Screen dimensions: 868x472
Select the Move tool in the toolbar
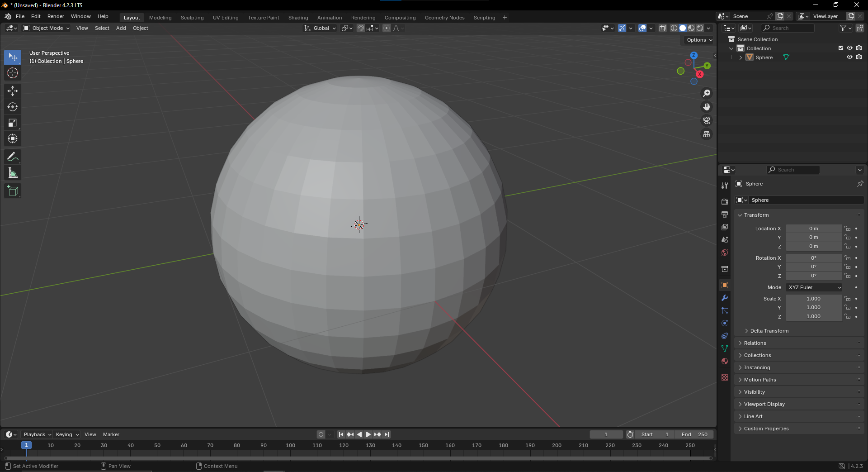tap(13, 91)
